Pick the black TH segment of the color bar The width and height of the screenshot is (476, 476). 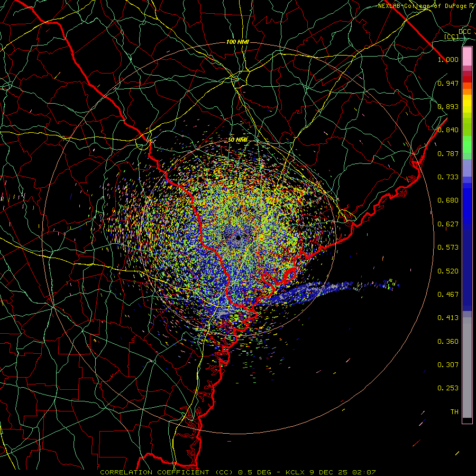(467, 420)
